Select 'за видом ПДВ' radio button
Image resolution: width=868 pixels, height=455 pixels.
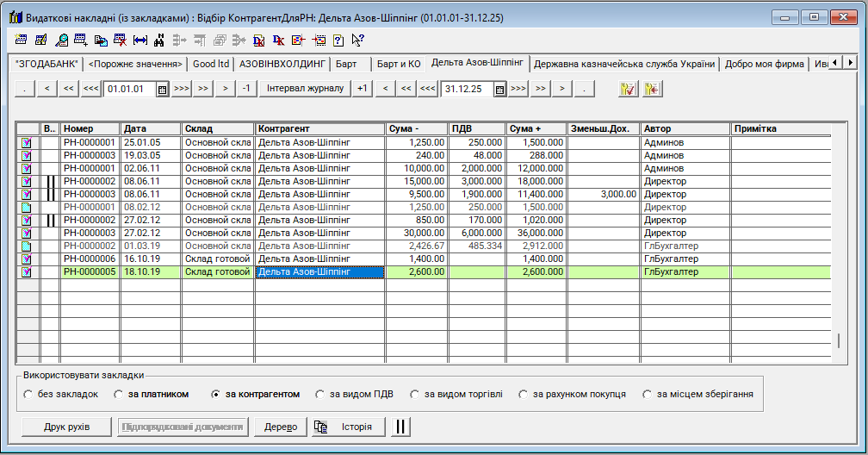pos(322,395)
